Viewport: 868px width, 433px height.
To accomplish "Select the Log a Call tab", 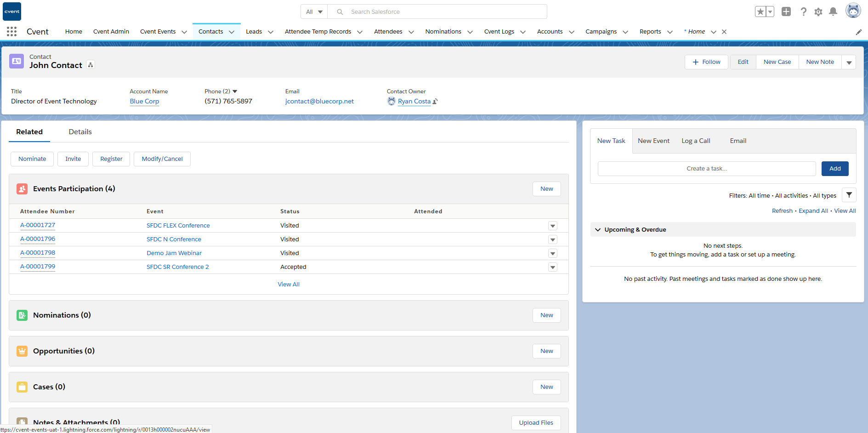I will tap(696, 141).
